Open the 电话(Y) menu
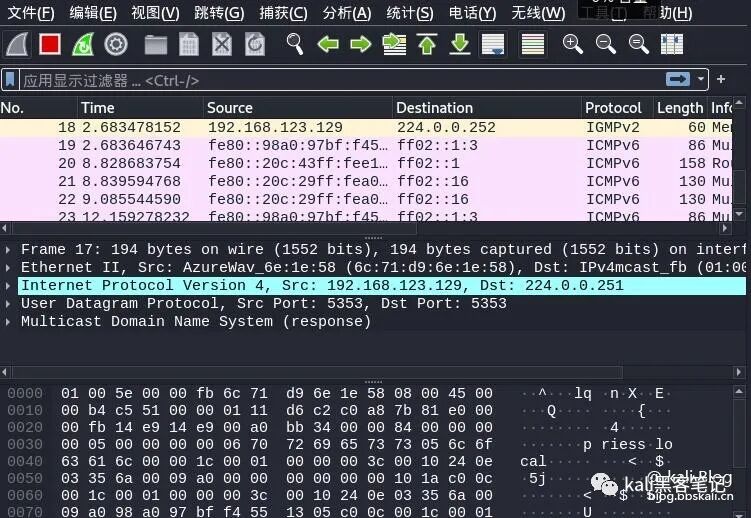This screenshot has width=751, height=518. tap(472, 13)
